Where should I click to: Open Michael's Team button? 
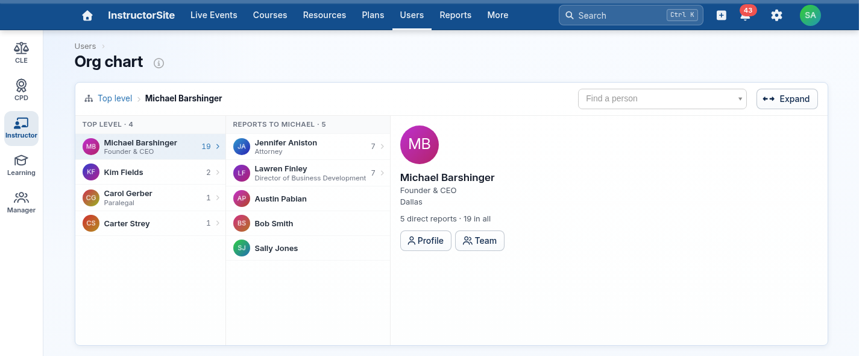[480, 241]
